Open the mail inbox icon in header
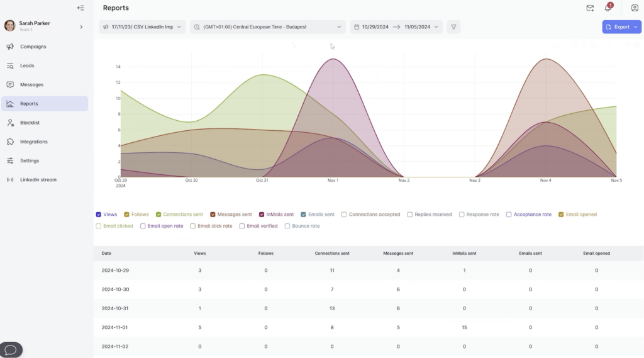The height and width of the screenshot is (358, 644). click(x=590, y=8)
